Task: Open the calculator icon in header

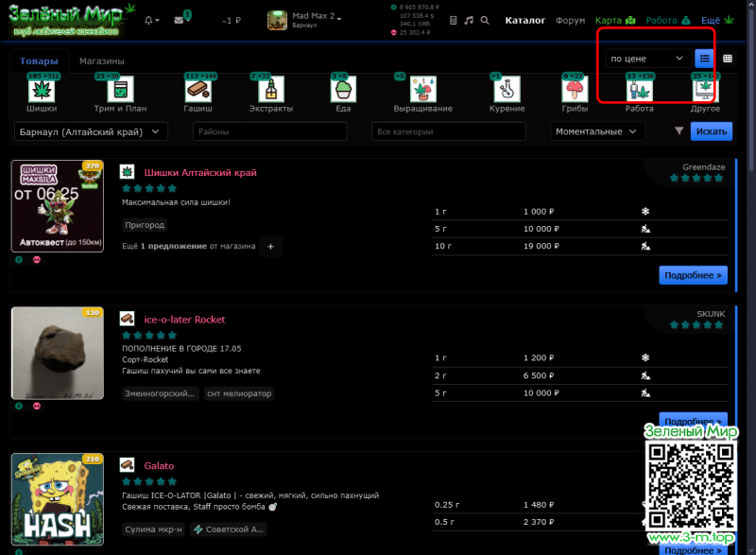Action: pos(454,20)
